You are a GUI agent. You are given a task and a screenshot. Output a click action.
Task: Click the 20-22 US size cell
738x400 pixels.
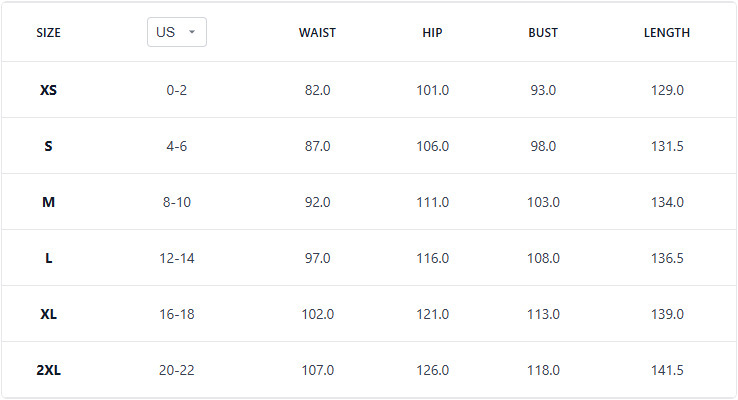coord(177,370)
